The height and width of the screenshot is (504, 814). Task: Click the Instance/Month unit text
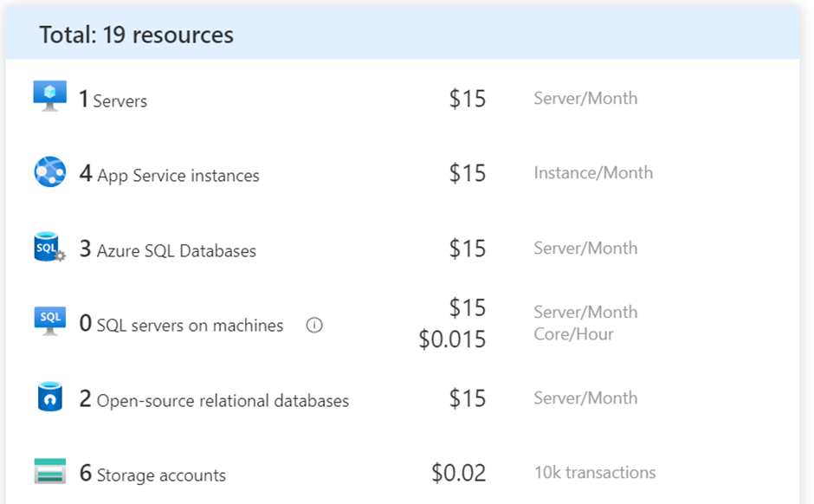pyautogui.click(x=593, y=173)
